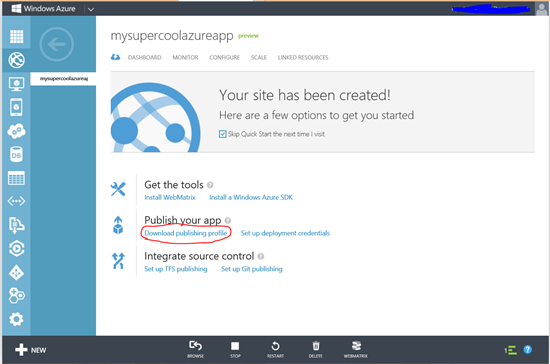Go back using the circled arrow
Screen dimensions: 550x364
pyautogui.click(x=56, y=44)
